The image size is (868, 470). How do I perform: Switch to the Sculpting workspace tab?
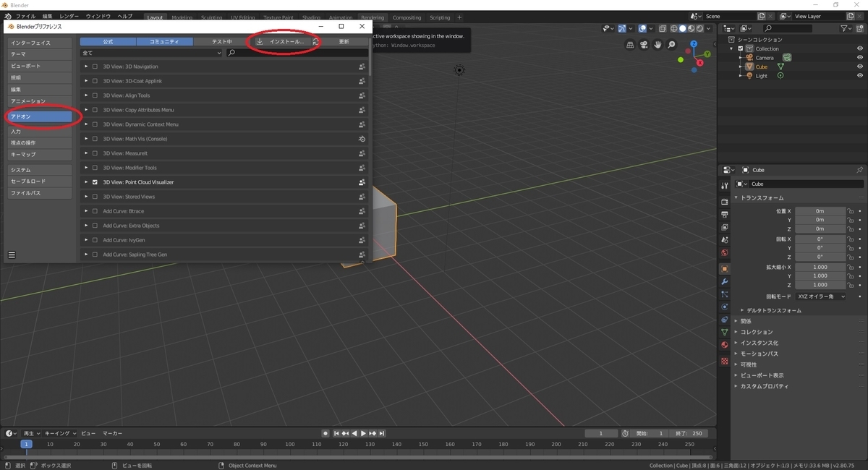pyautogui.click(x=211, y=17)
